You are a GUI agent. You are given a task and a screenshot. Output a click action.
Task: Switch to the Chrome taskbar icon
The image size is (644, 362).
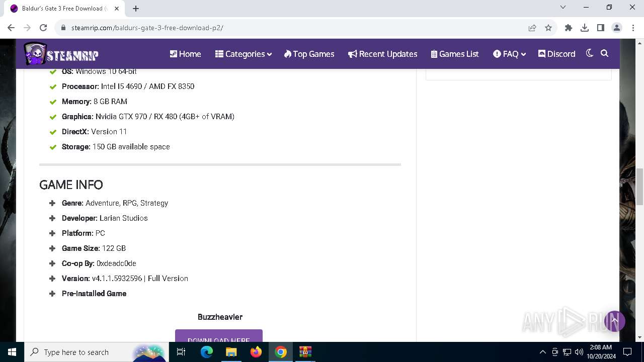(281, 352)
